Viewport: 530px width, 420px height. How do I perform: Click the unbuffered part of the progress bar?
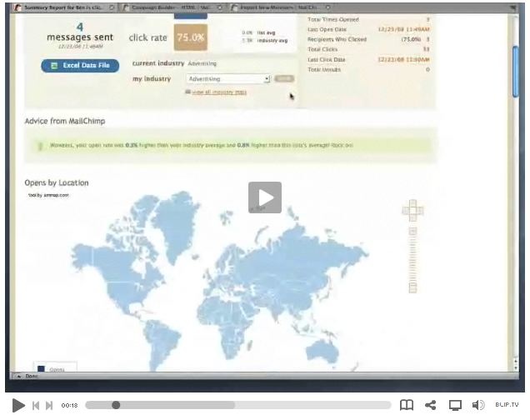point(312,405)
